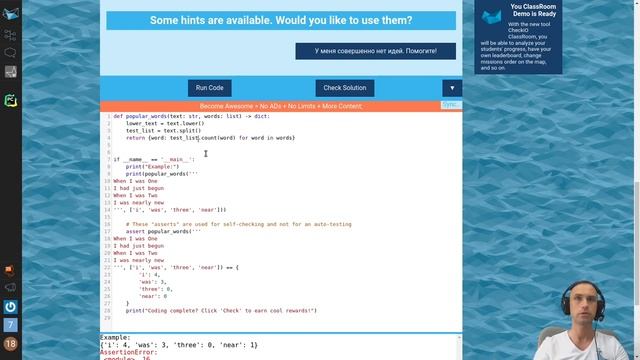Click the "'three': 0," dictionary line
This screenshot has width=640, height=360.
pyautogui.click(x=156, y=289)
